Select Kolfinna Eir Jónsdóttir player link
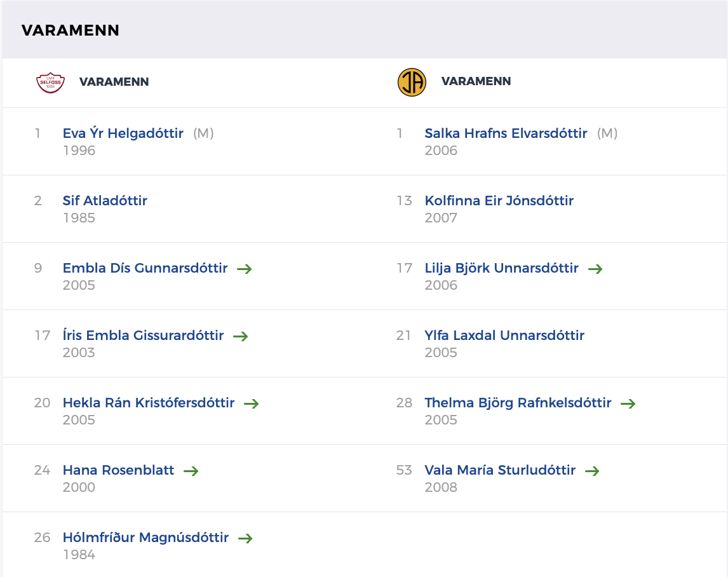The height and width of the screenshot is (577, 728). tap(499, 201)
